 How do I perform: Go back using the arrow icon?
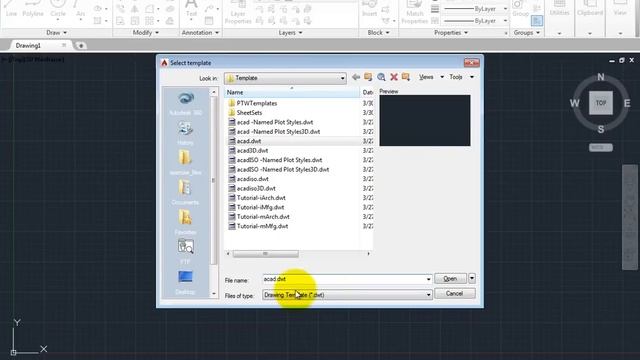click(356, 77)
